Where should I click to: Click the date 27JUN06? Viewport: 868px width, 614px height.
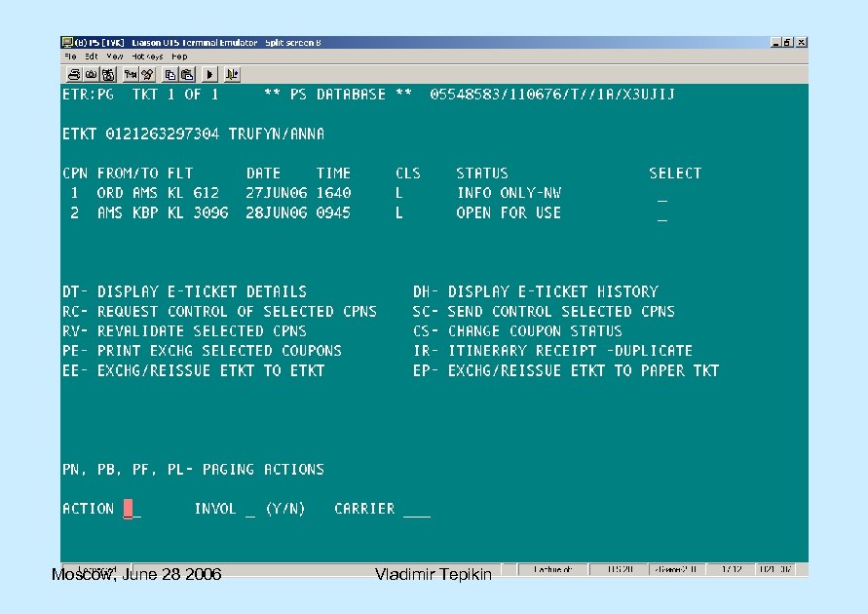277,193
